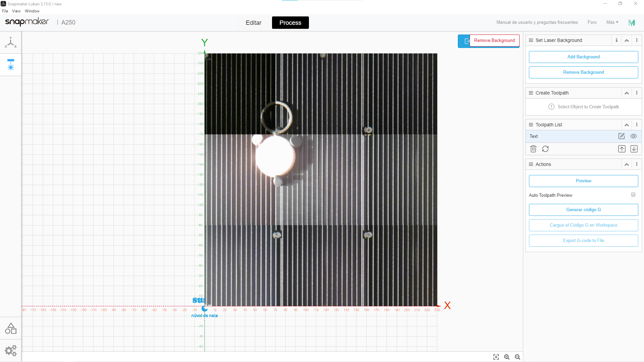Click the Remove Background button
This screenshot has width=644, height=362.
pyautogui.click(x=583, y=72)
